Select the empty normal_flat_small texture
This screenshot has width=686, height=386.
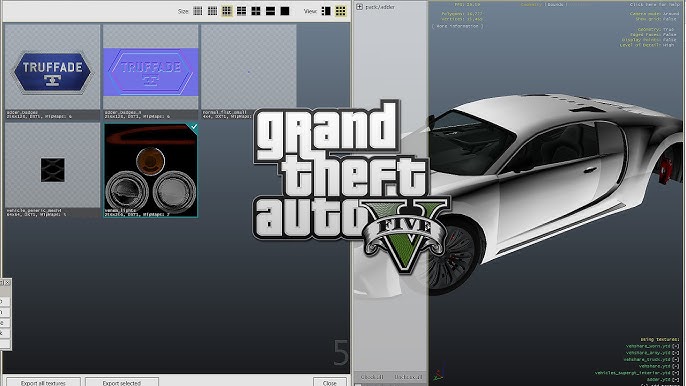coord(248,72)
